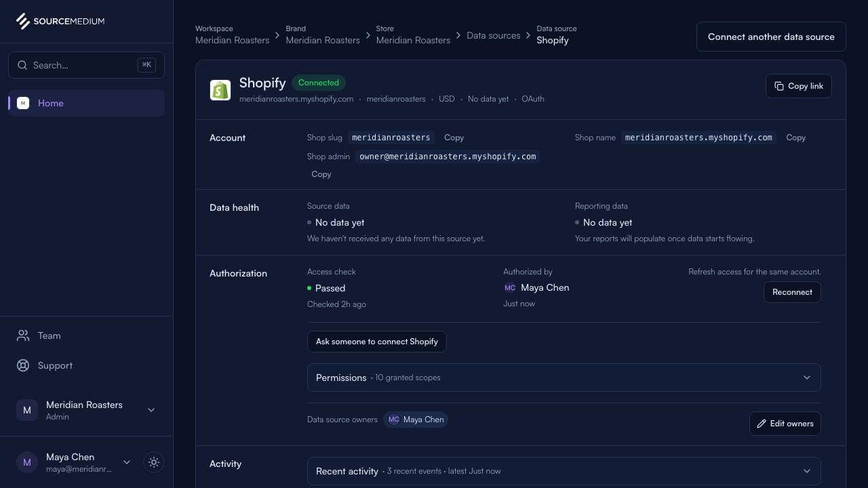Focus the Search input field
The image size is (868, 488).
click(86, 65)
